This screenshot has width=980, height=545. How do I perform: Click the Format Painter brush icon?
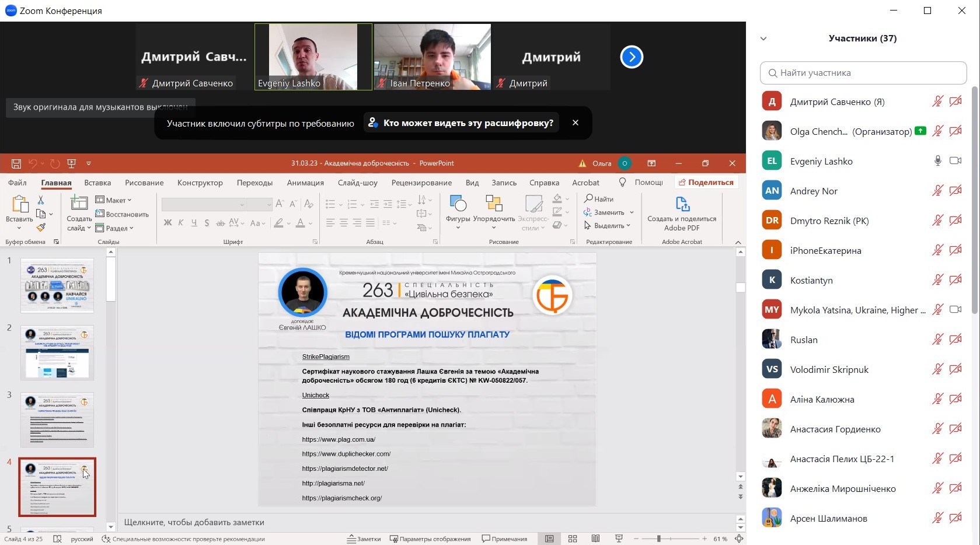(x=41, y=227)
